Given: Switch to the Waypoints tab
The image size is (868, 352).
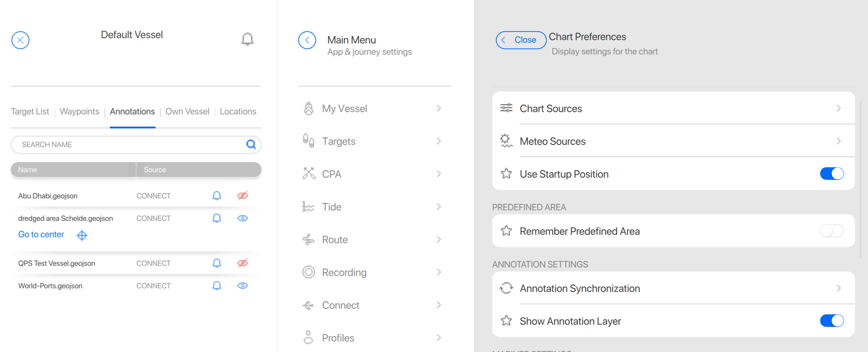Looking at the screenshot, I should click(x=79, y=112).
